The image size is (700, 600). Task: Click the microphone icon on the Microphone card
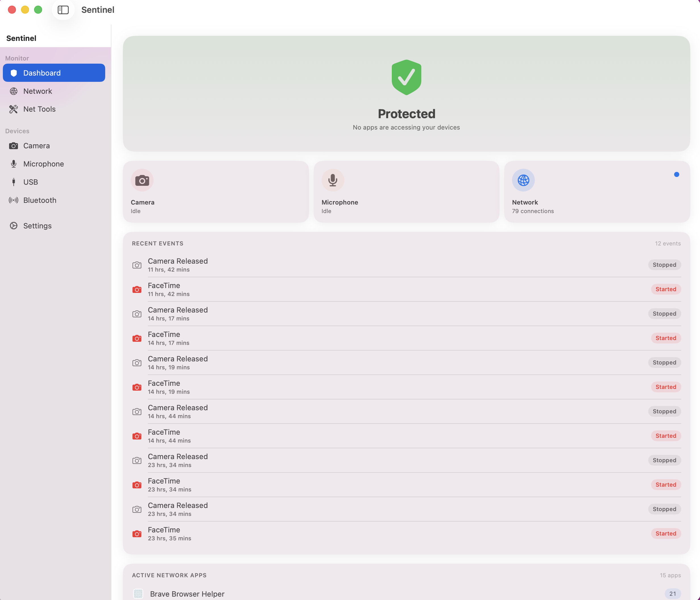tap(332, 180)
